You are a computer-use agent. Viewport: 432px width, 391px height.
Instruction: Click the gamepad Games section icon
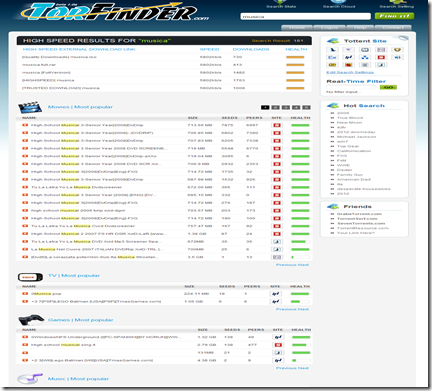31,320
